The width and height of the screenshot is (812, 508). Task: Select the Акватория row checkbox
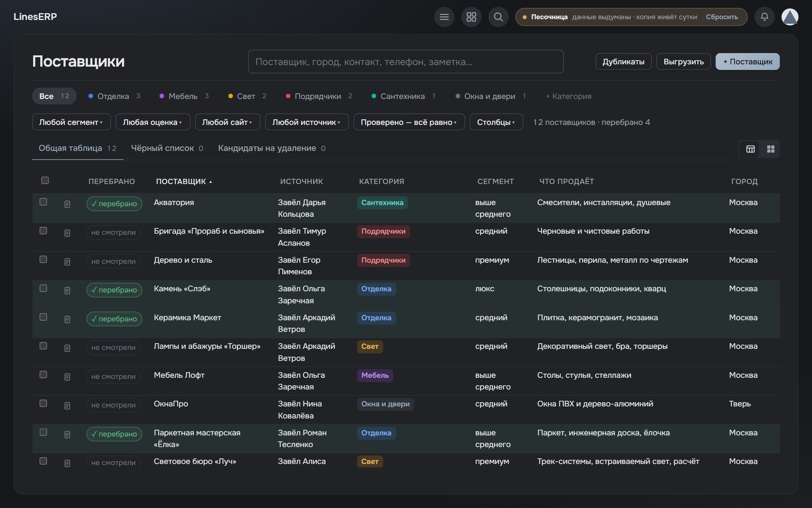point(44,202)
